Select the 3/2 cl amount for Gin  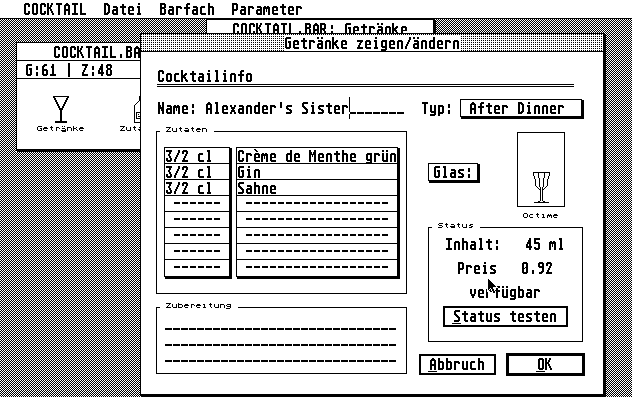tap(197, 173)
